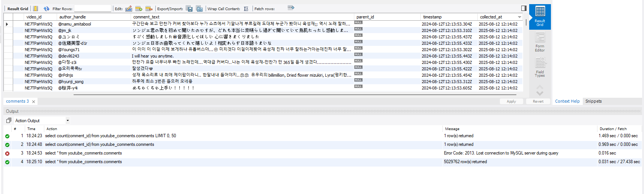Select the Context Help tab

click(x=567, y=101)
